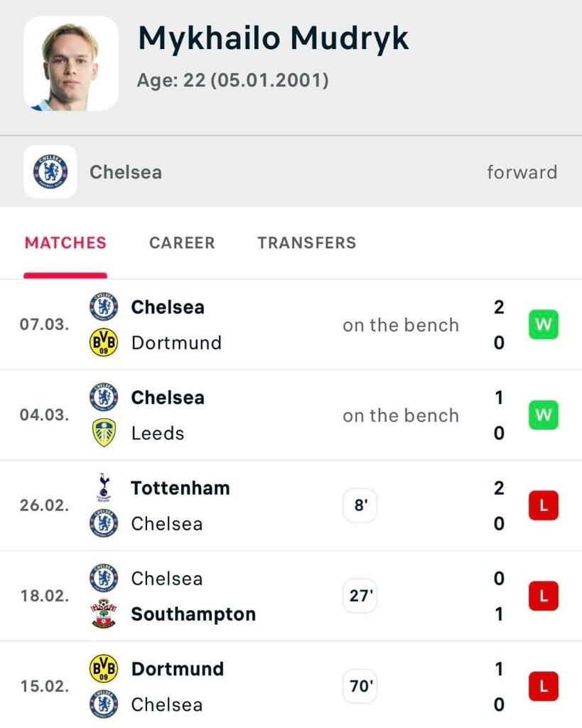Click Mykhailo Mudryk profile photo
The width and height of the screenshot is (582, 728).
pos(71,64)
